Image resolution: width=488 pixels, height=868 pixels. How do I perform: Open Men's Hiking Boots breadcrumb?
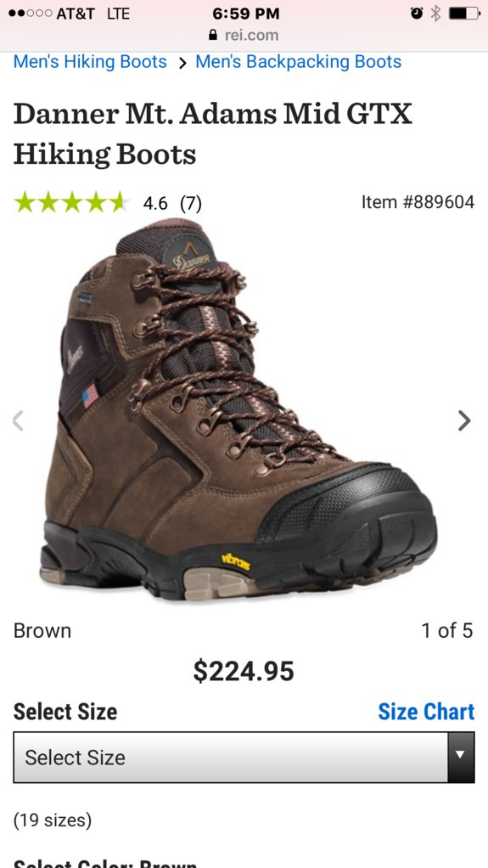[x=90, y=61]
